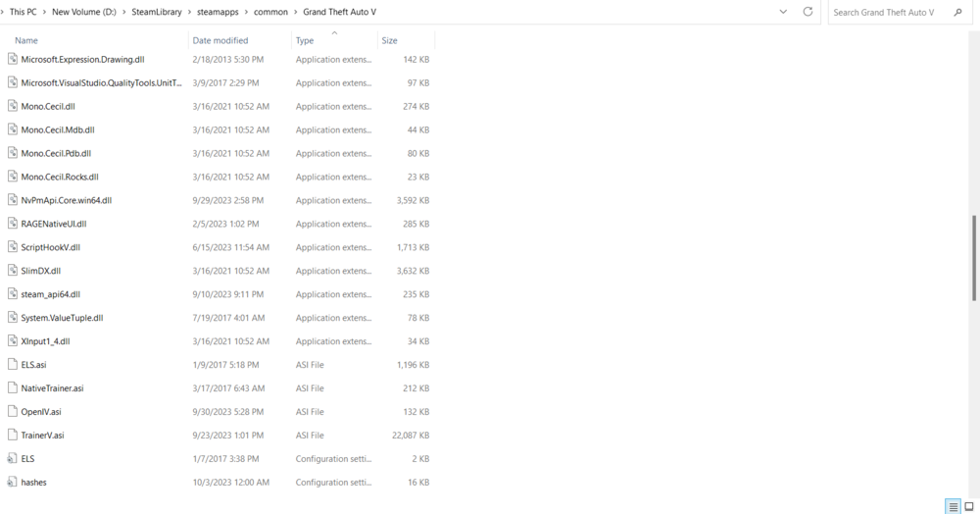Image resolution: width=980 pixels, height=514 pixels.
Task: Click ASI File type of OpenIV.asi row
Action: 310,411
